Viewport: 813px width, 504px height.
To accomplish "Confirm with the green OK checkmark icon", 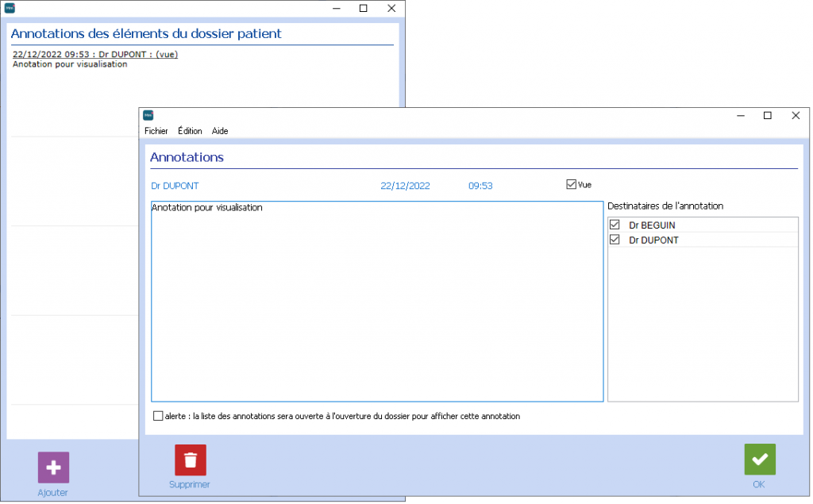I will [x=761, y=460].
